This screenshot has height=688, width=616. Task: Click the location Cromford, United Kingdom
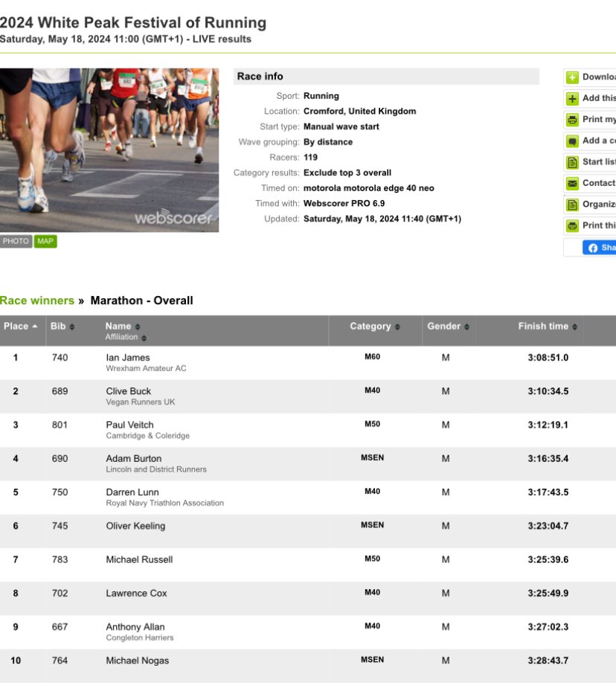click(360, 112)
